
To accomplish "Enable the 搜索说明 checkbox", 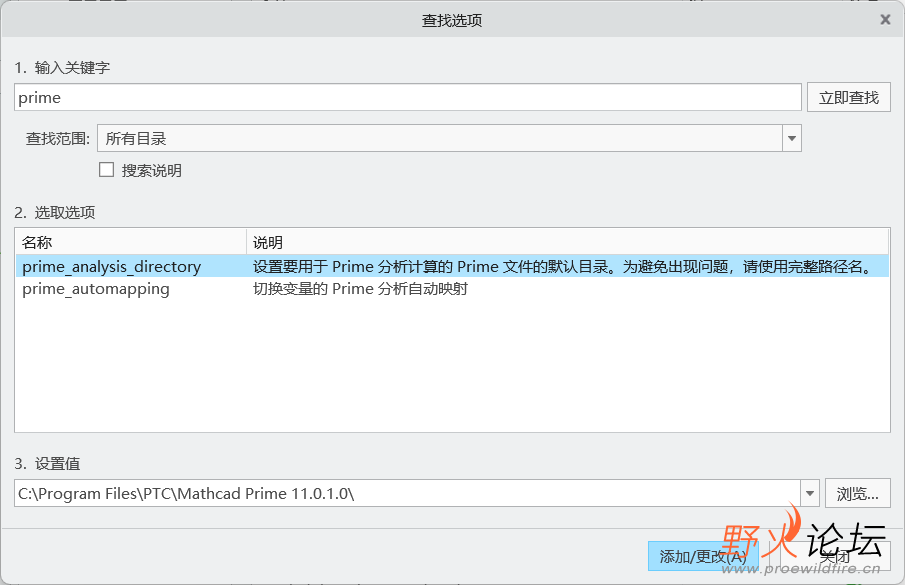I will pyautogui.click(x=106, y=169).
